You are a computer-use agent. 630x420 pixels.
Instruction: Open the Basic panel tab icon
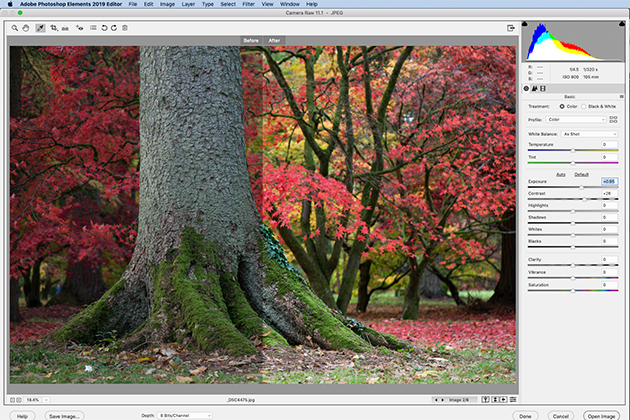pos(526,88)
